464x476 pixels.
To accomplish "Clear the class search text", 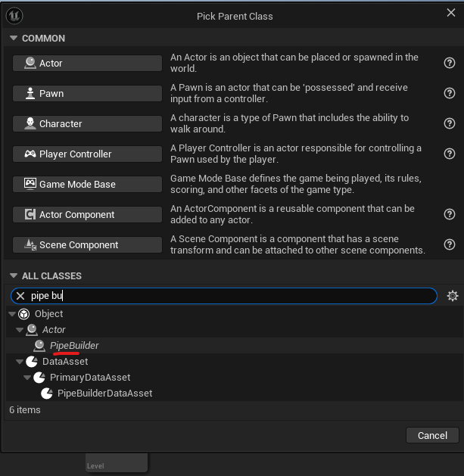I will click(x=21, y=296).
